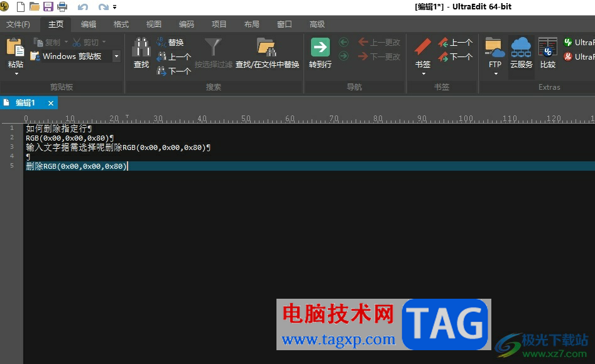Toggle a bookmark with 书签 icon

tap(423, 47)
